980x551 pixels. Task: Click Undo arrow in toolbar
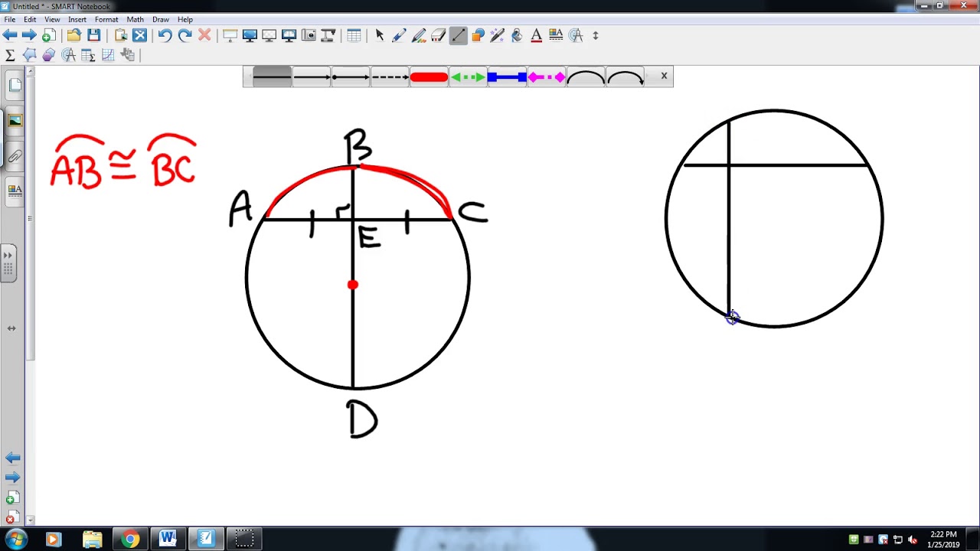[x=165, y=35]
